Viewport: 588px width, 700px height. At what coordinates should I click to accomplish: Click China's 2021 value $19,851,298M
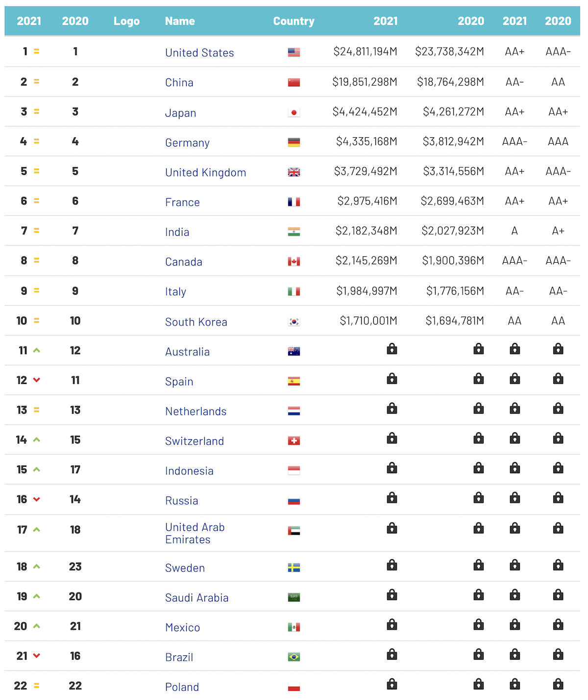point(365,82)
